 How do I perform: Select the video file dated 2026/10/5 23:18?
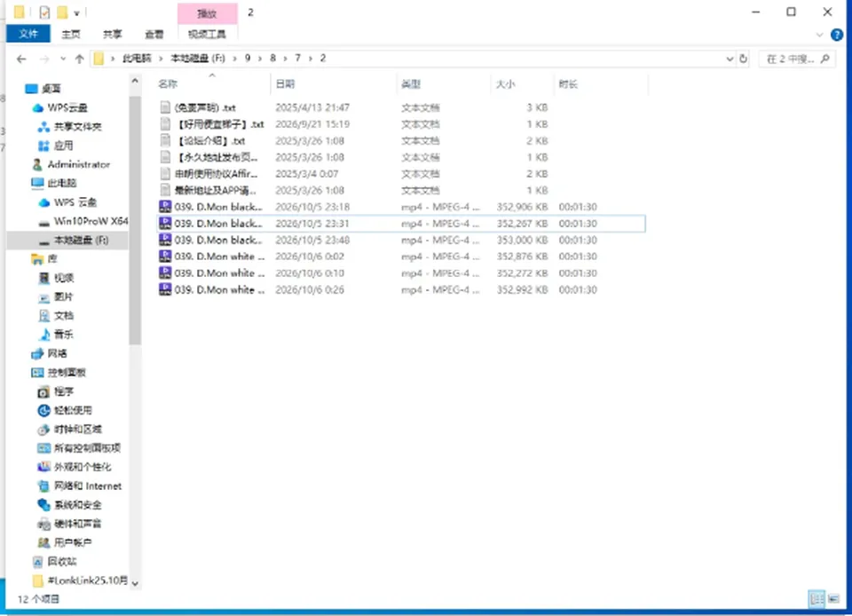click(x=401, y=207)
